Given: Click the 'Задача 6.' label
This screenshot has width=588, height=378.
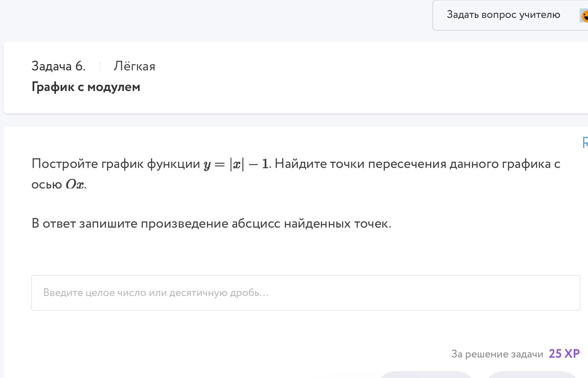Looking at the screenshot, I should [58, 66].
